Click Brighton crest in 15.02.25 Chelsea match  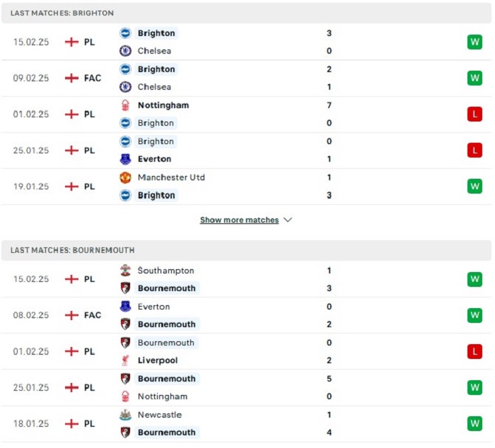(x=125, y=33)
